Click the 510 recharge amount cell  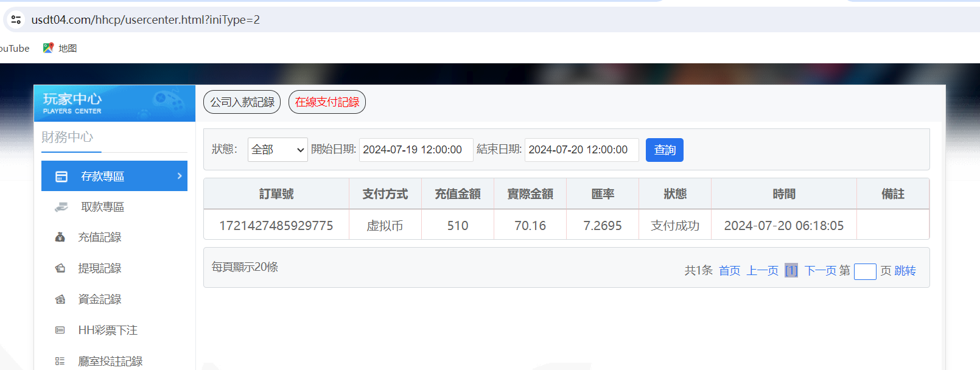[x=458, y=226]
